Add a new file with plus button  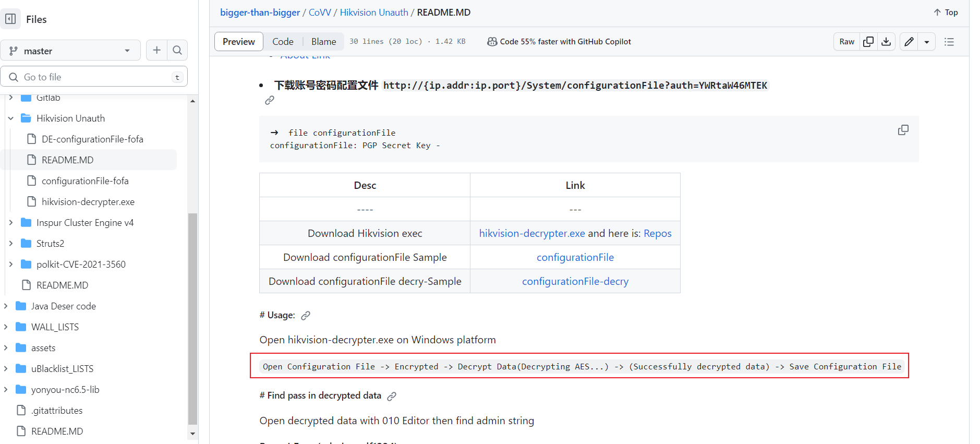pos(156,50)
